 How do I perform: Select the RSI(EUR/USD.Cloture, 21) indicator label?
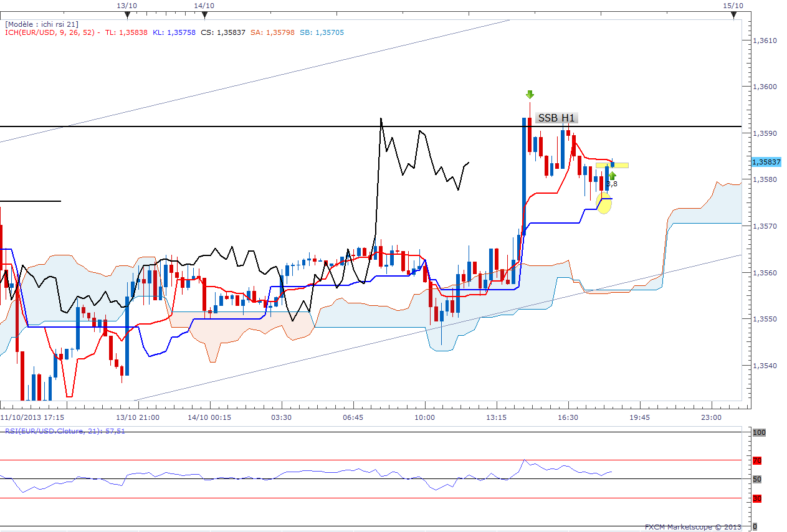65,431
